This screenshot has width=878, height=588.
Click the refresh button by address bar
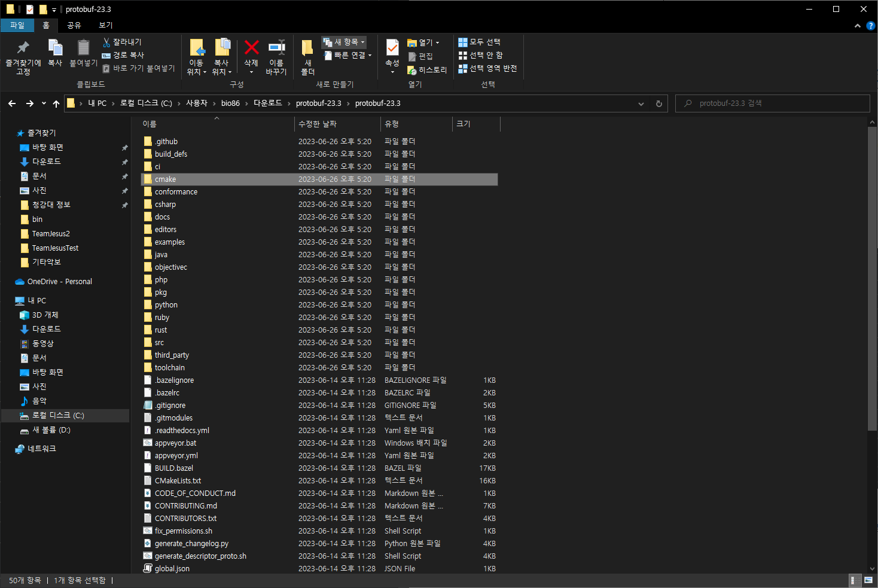(659, 103)
